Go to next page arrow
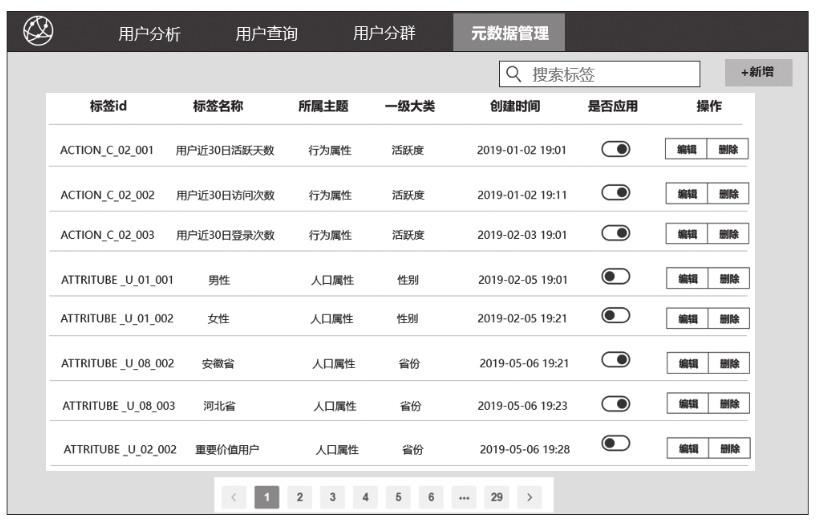 (530, 497)
